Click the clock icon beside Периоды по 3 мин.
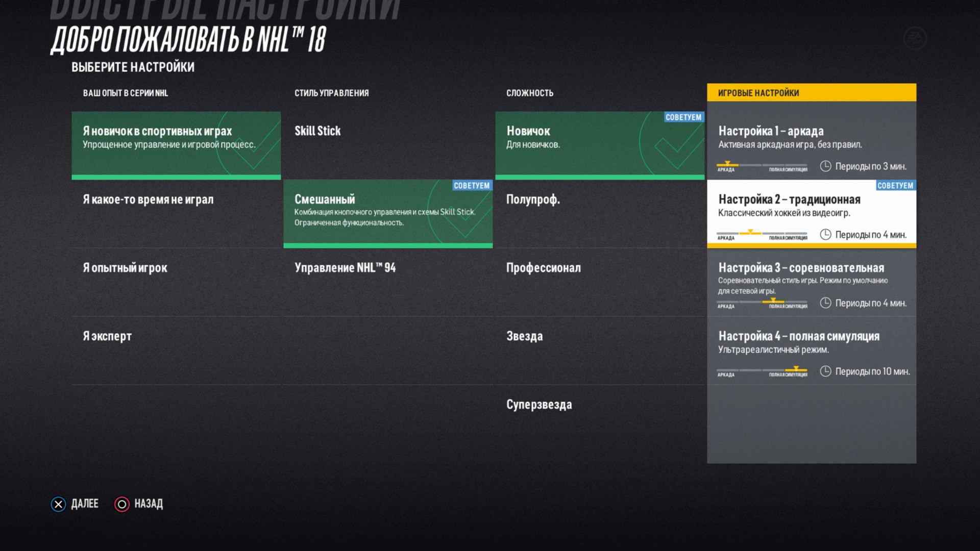980x551 pixels. pyautogui.click(x=825, y=166)
